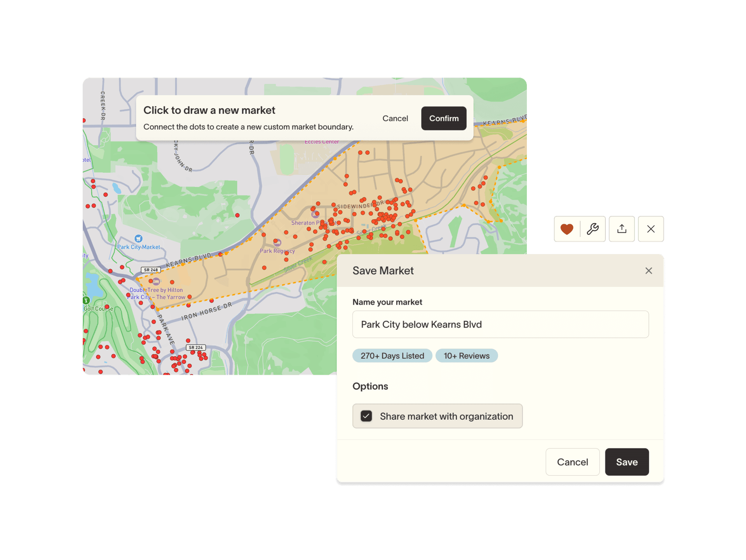The image size is (746, 560).
Task: Select the 10+ Reviews tag
Action: coord(466,356)
